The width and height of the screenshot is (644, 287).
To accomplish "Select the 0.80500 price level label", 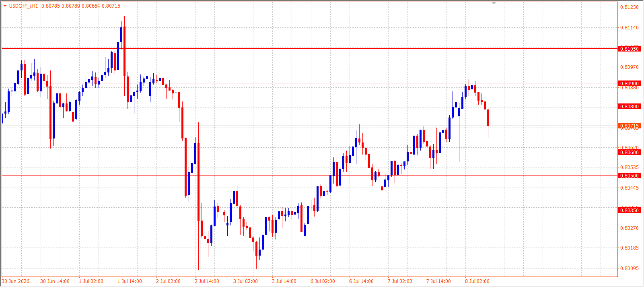I will pyautogui.click(x=629, y=176).
